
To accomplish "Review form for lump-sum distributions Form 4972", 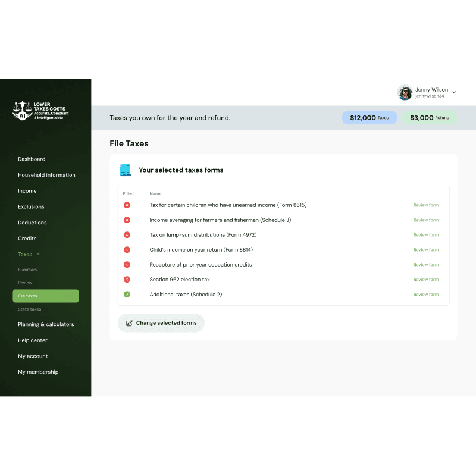I will tap(426, 235).
